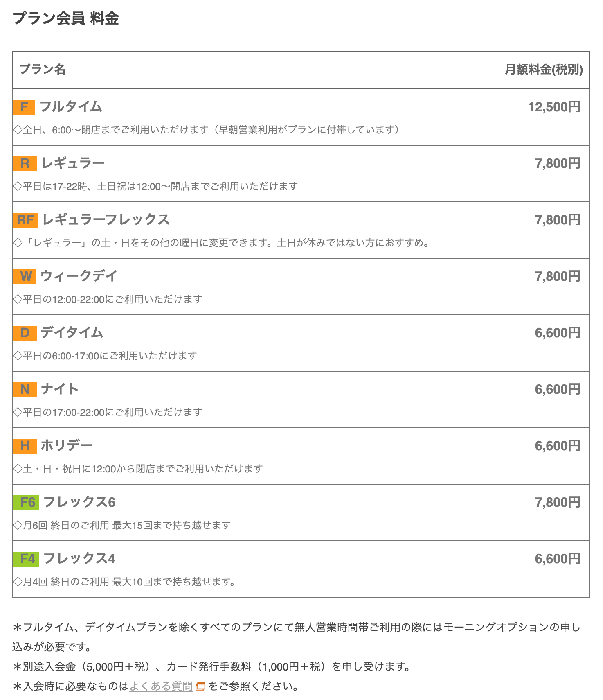Click the フレックス6 plan name
The height and width of the screenshot is (700, 603).
pos(79,502)
